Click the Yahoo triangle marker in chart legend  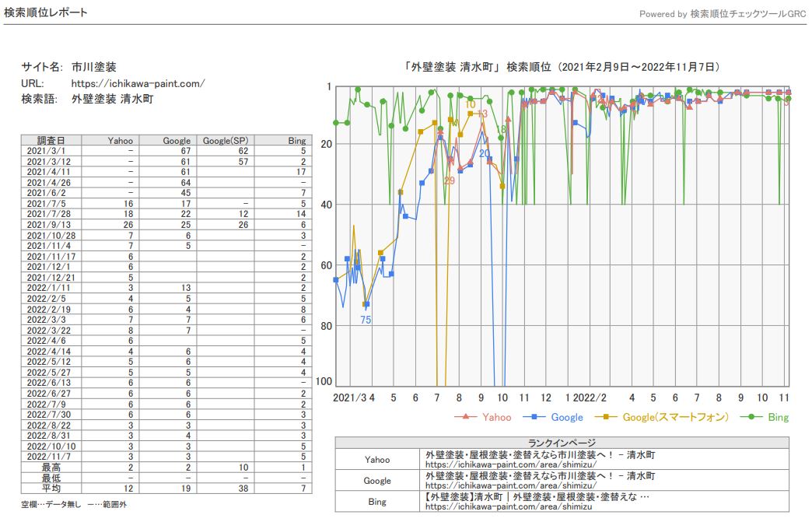[466, 417]
